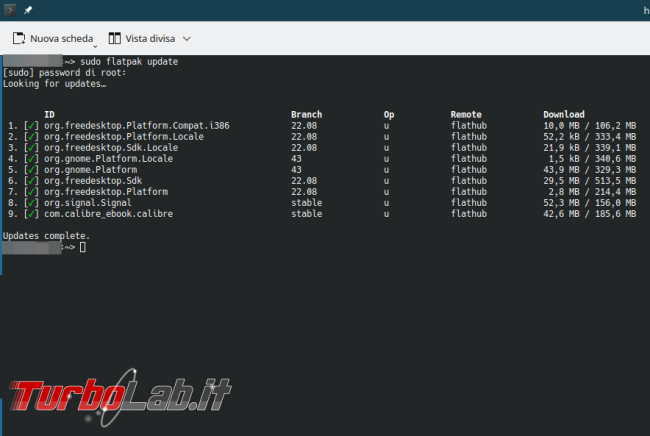Click the check mark on row 1

click(31, 126)
